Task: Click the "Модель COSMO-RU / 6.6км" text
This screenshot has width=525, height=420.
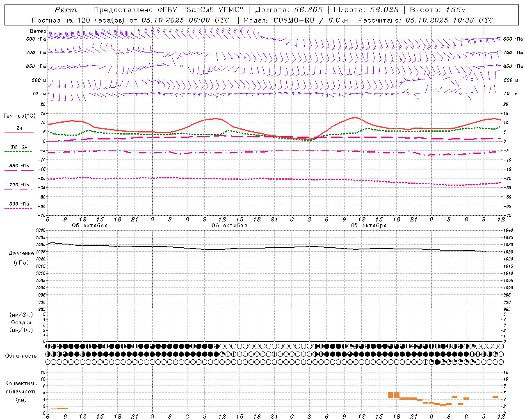Action: 296,20
